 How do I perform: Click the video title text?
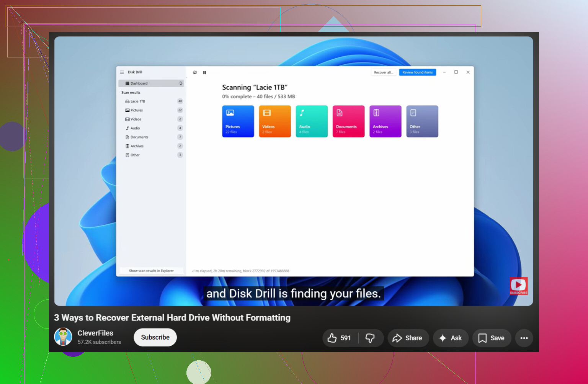(172, 317)
